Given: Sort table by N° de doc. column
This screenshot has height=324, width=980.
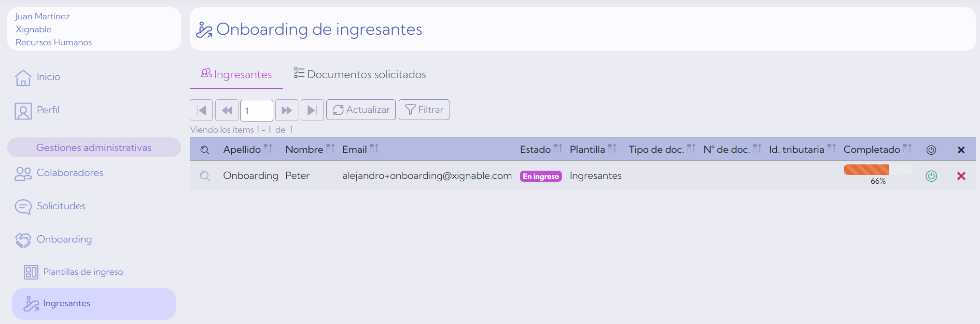Looking at the screenshot, I should pyautogui.click(x=757, y=148).
